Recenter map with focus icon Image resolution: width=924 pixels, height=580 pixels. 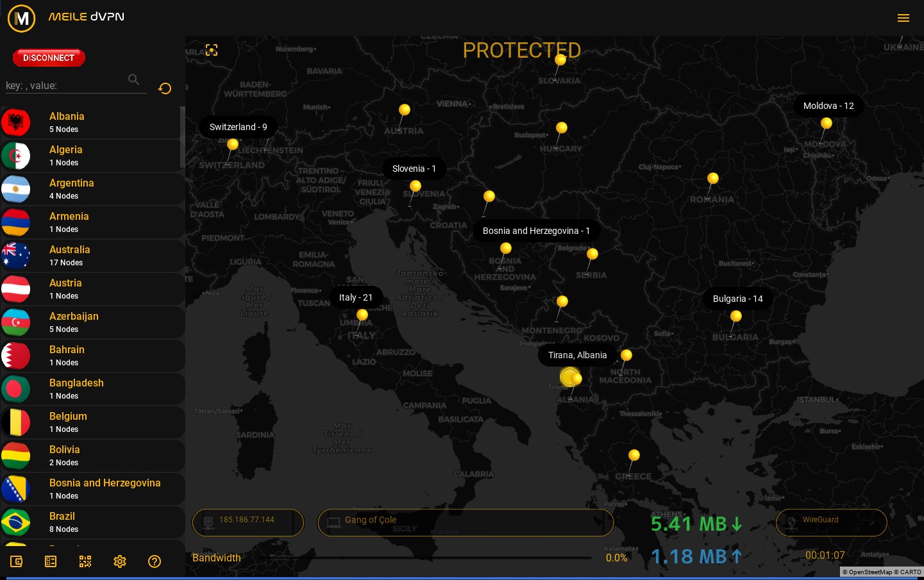tap(212, 50)
